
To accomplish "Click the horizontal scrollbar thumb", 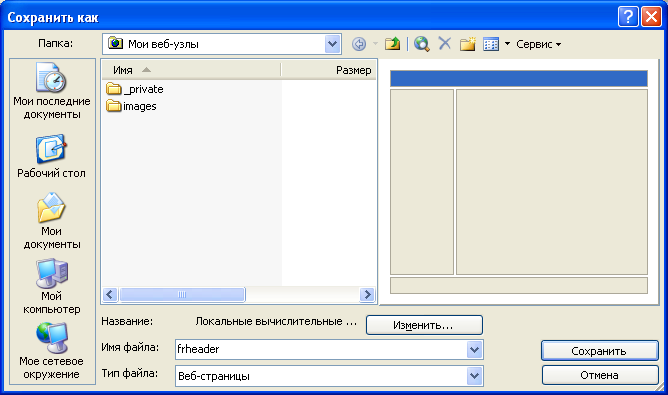I will [x=182, y=294].
